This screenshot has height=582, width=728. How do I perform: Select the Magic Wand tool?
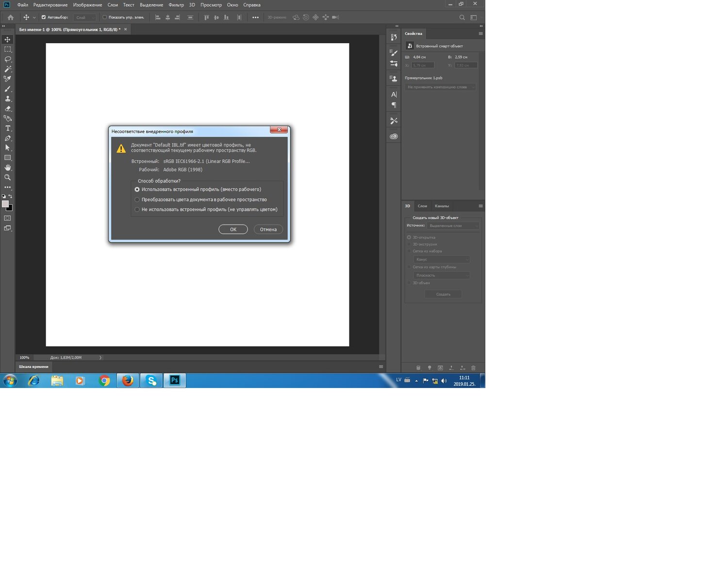pyautogui.click(x=7, y=69)
